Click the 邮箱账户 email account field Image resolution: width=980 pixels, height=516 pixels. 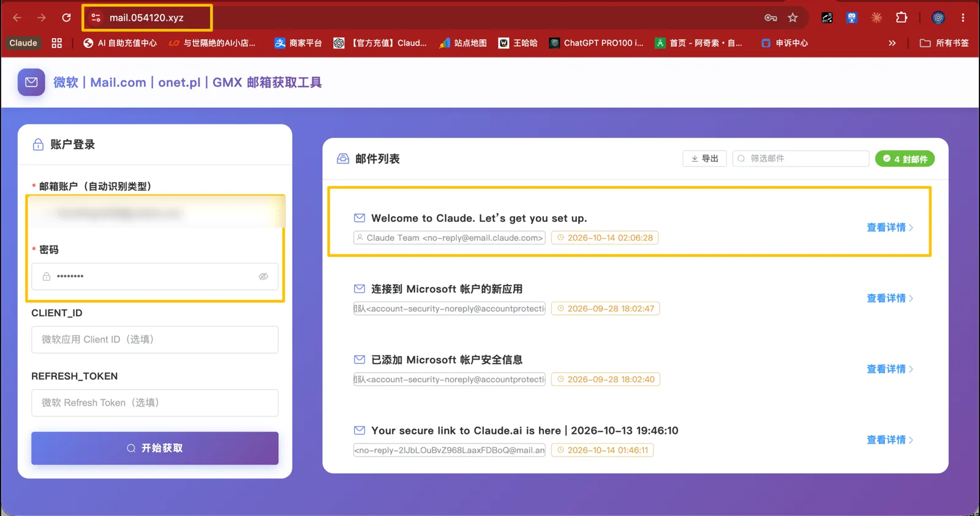point(155,213)
